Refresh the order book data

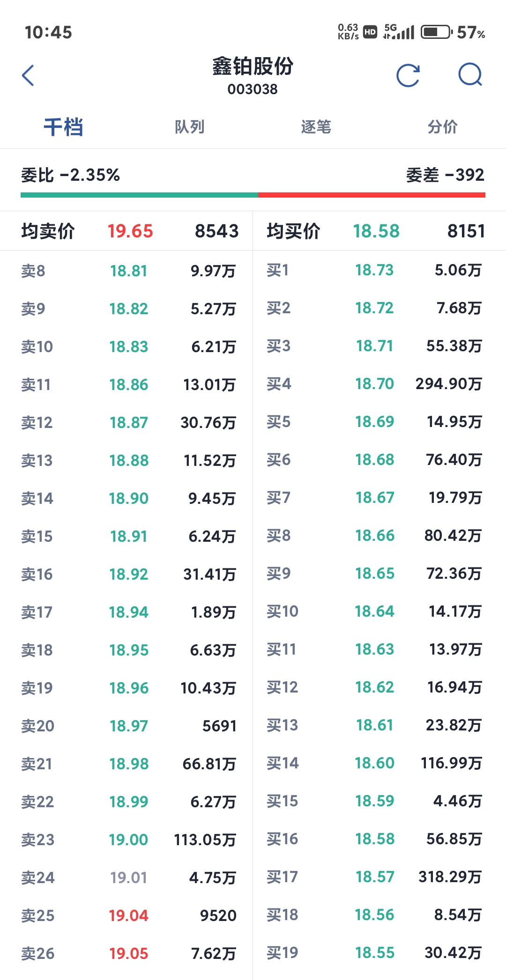[408, 75]
